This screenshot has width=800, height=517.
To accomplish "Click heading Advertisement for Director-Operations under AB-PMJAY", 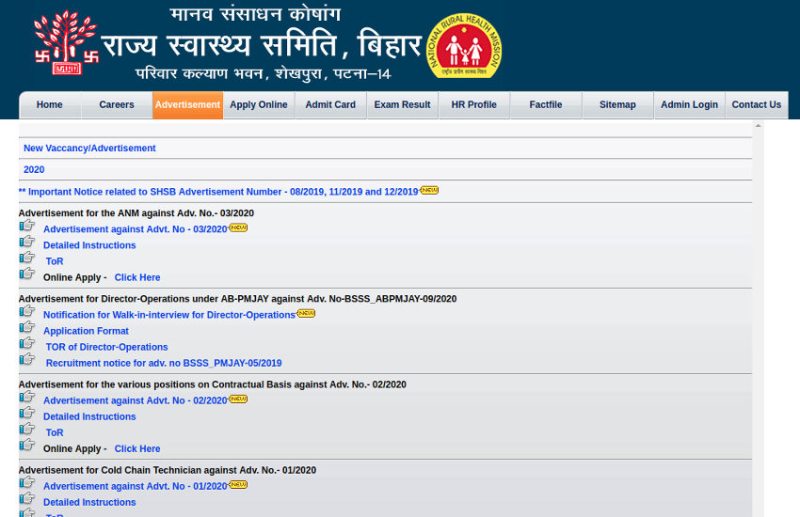I will [x=238, y=299].
